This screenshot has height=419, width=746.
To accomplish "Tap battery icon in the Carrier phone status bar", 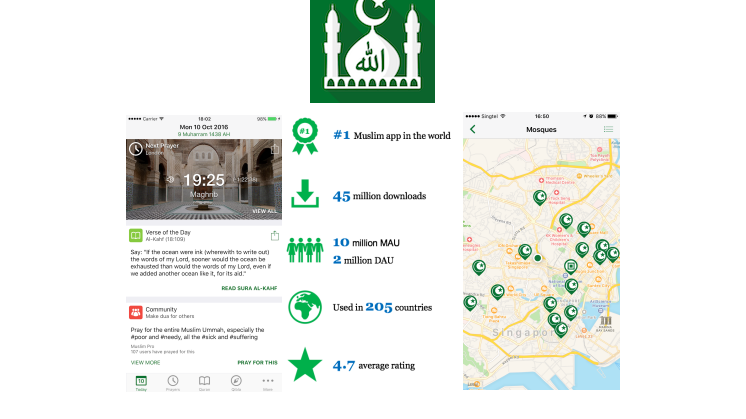I will pos(273,119).
